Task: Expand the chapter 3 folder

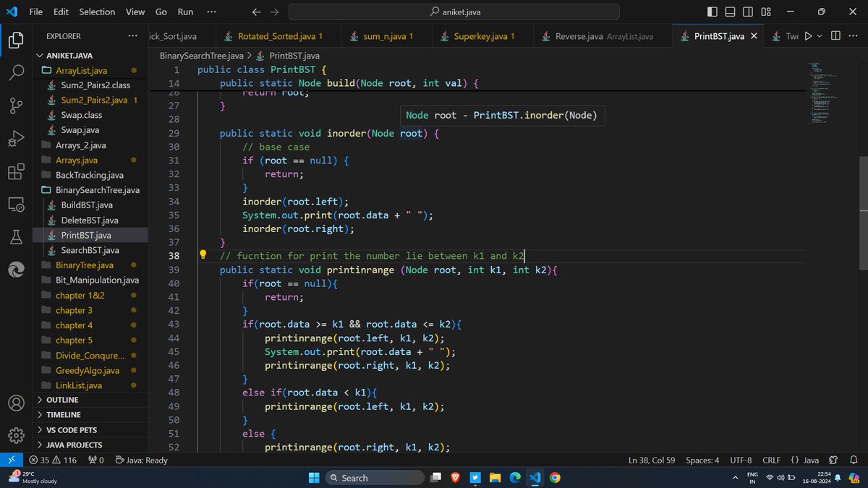Action: (90, 310)
